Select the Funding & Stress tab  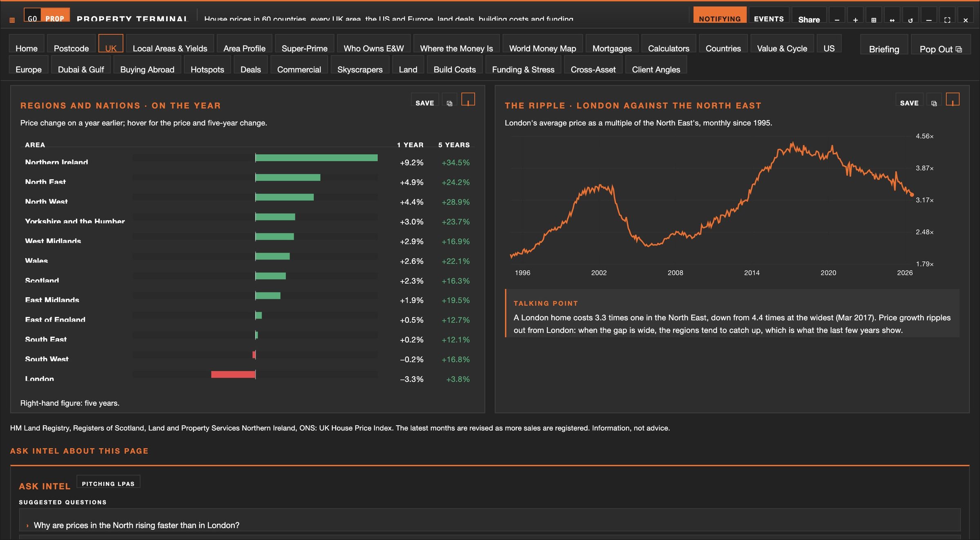523,65
